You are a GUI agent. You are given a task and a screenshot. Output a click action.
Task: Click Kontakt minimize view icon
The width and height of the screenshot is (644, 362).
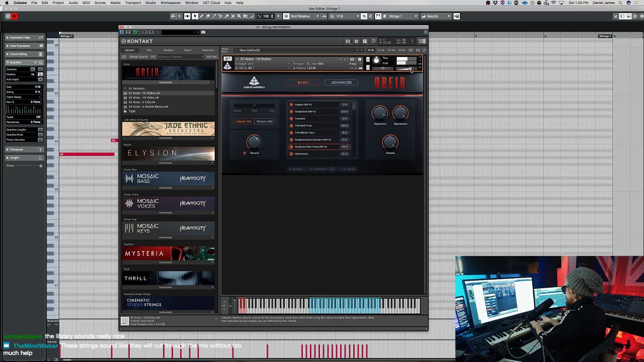(373, 41)
